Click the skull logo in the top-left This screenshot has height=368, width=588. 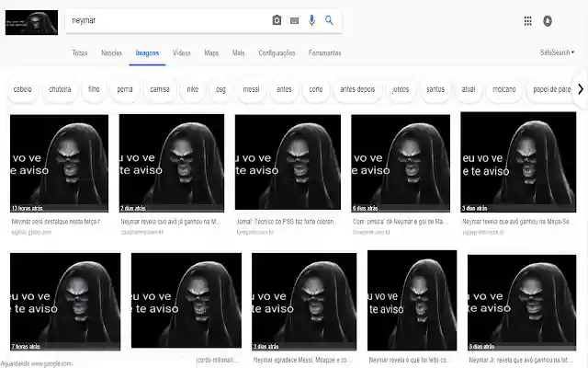[x=31, y=22]
